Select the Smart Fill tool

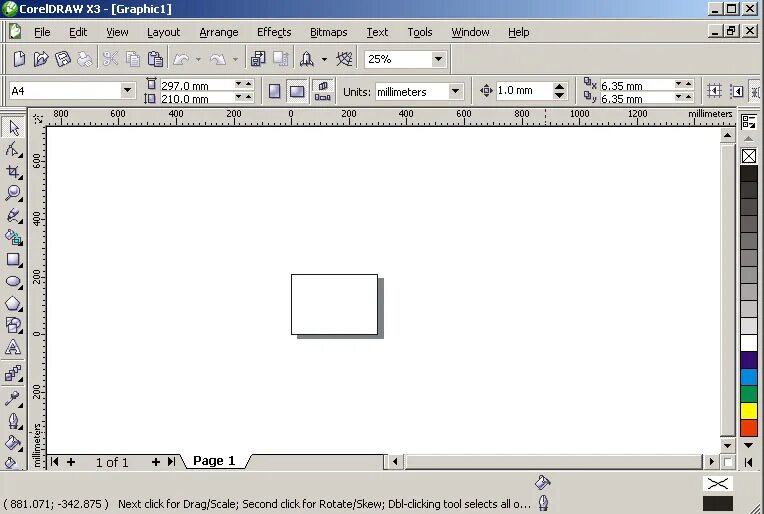13,237
